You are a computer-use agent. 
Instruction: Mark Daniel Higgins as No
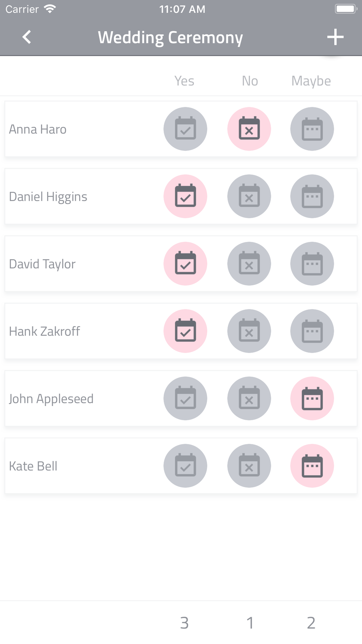[249, 196]
